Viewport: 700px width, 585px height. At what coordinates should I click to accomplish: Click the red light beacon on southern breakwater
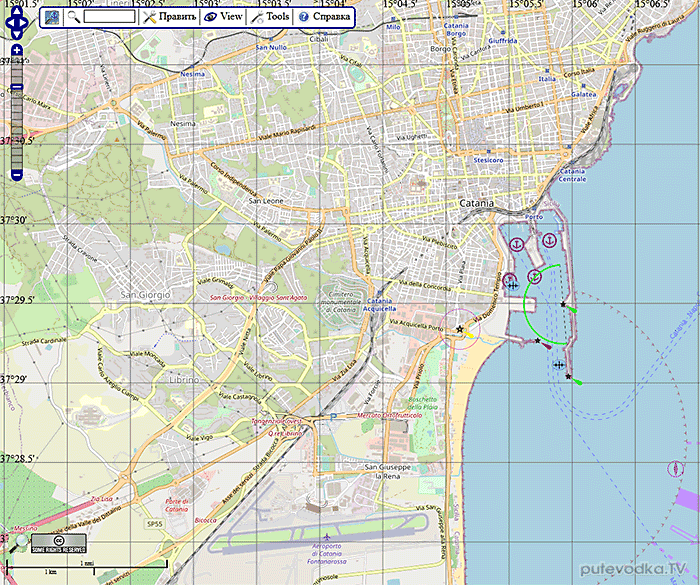[544, 343]
